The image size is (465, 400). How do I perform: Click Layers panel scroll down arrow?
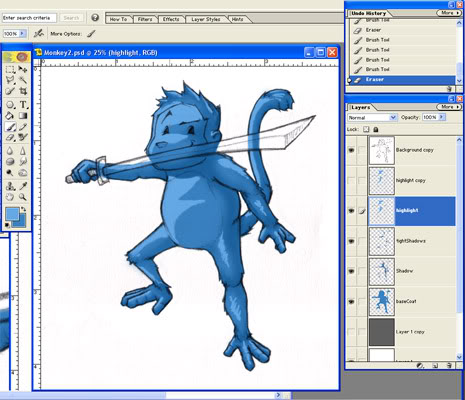point(459,357)
